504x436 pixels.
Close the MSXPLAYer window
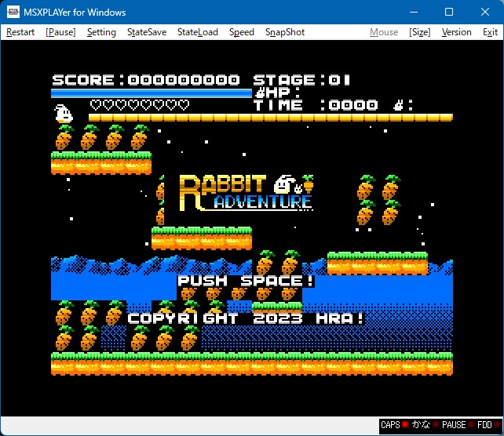tap(484, 13)
